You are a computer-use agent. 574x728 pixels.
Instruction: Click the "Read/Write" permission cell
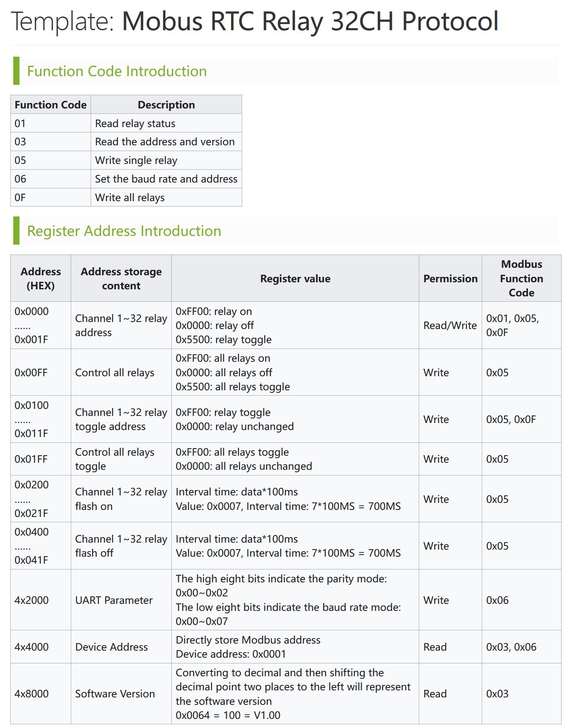(x=450, y=325)
